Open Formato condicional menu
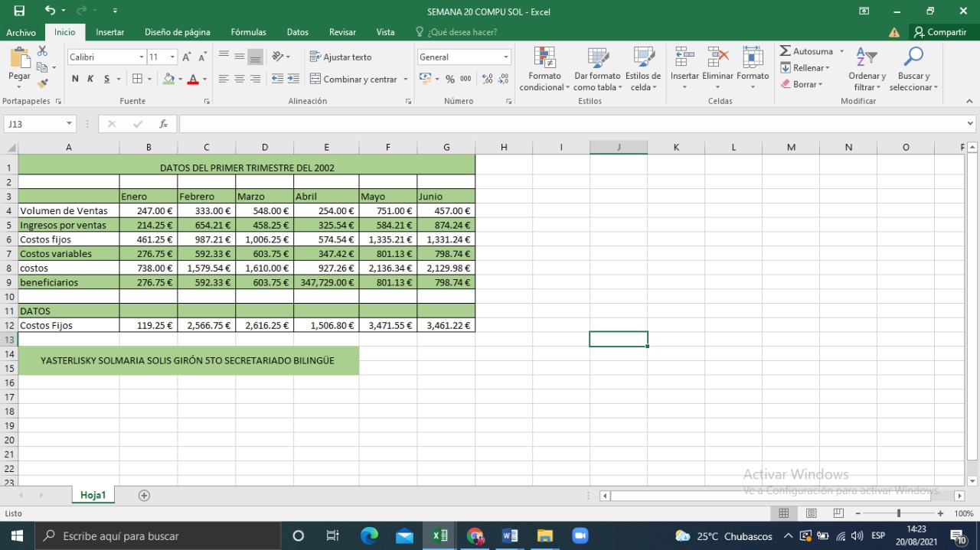The width and height of the screenshot is (980, 550). 544,69
